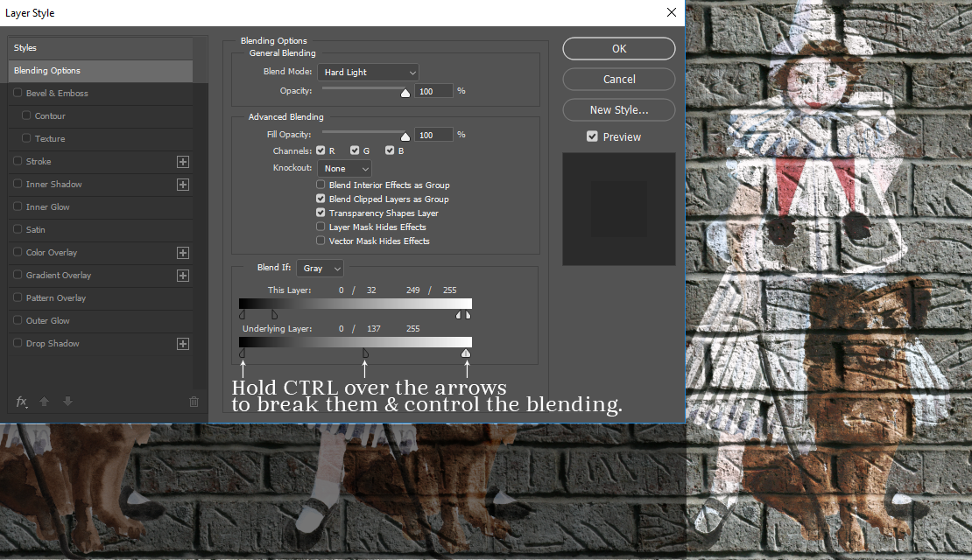The width and height of the screenshot is (972, 560).
Task: Click the Fill Opacity slider handle
Action: click(405, 136)
